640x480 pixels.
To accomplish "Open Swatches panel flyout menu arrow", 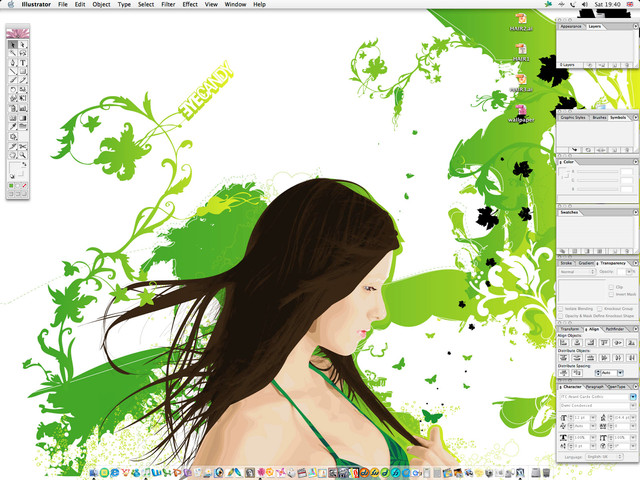I will point(636,212).
